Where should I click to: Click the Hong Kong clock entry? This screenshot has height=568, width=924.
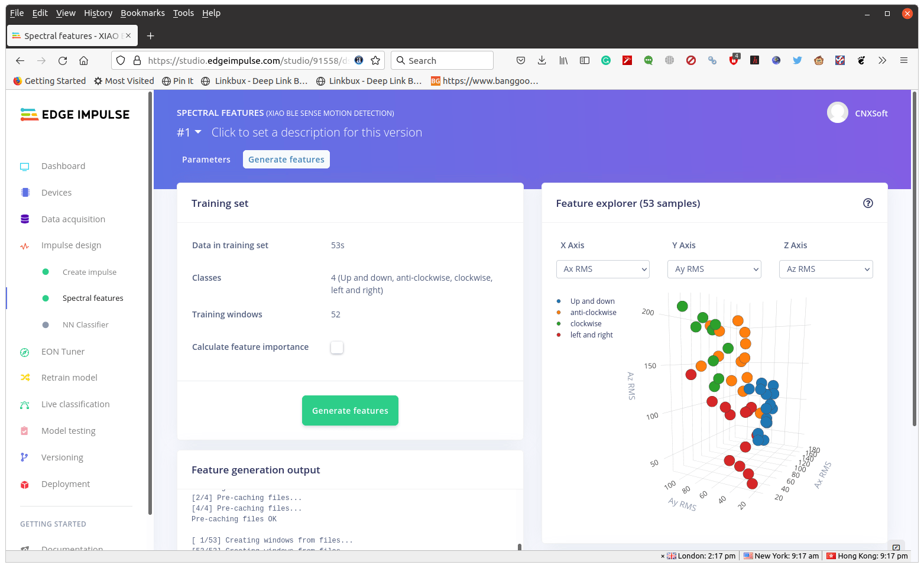coord(867,556)
